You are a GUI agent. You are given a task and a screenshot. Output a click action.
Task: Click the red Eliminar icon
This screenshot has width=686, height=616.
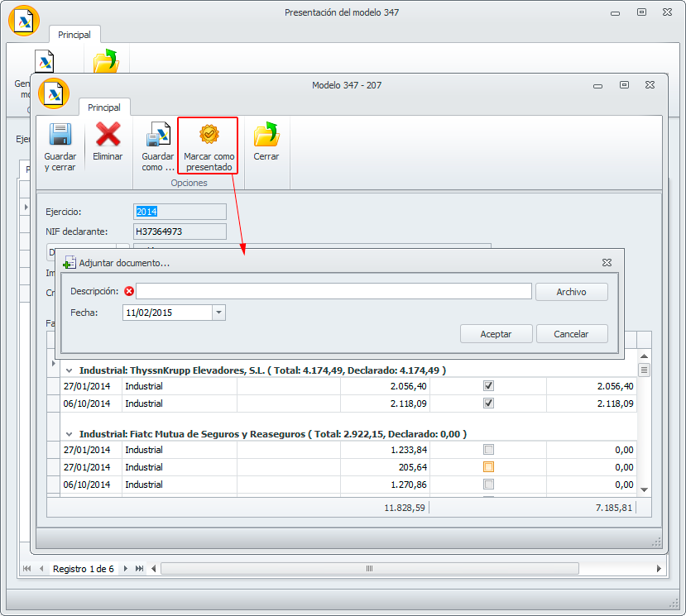tap(108, 135)
